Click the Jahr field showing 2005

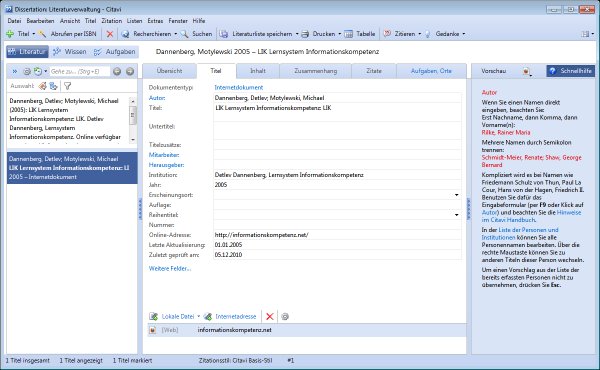337,185
